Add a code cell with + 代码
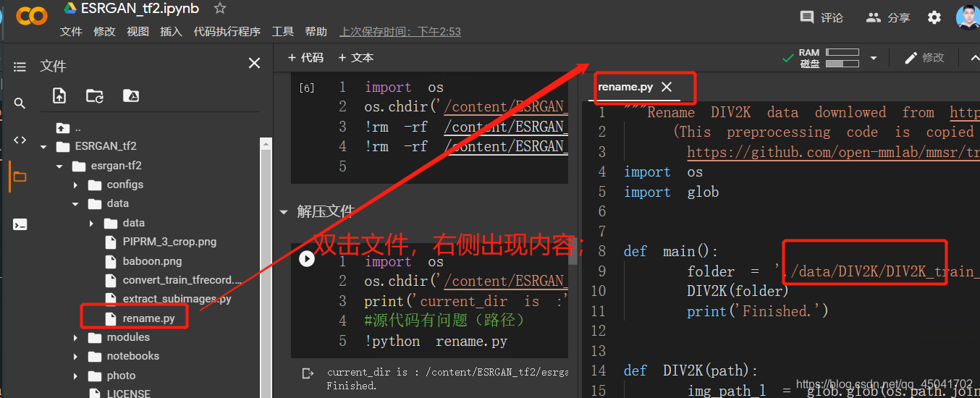 pyautogui.click(x=305, y=57)
